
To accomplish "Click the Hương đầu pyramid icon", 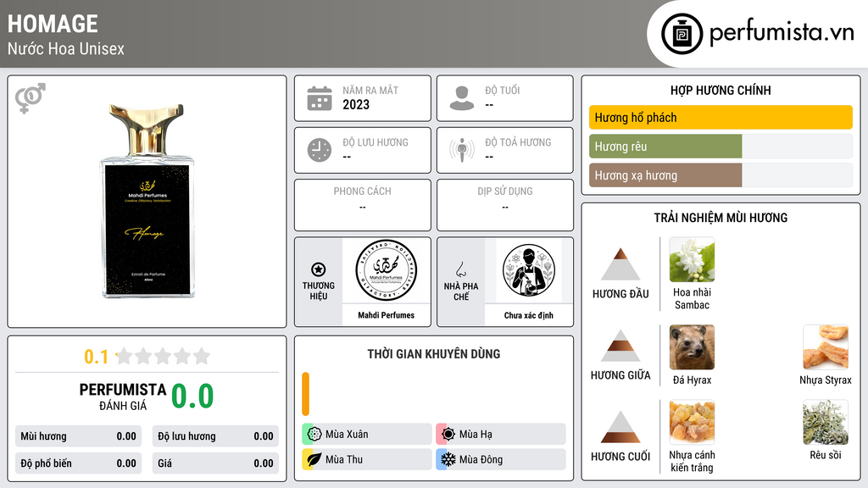I will click(620, 264).
